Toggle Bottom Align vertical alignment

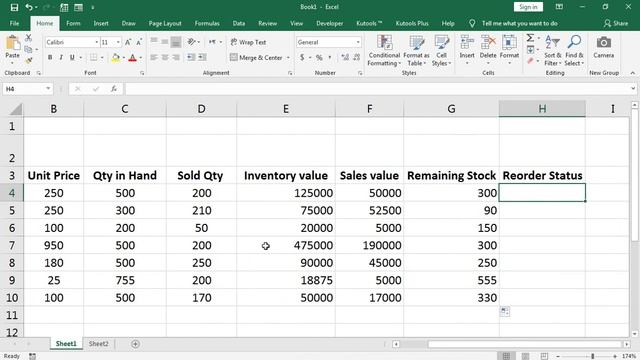(176, 42)
